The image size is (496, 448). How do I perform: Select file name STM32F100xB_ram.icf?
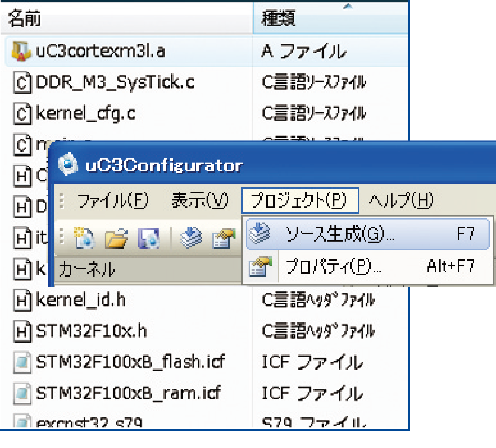pos(128,393)
